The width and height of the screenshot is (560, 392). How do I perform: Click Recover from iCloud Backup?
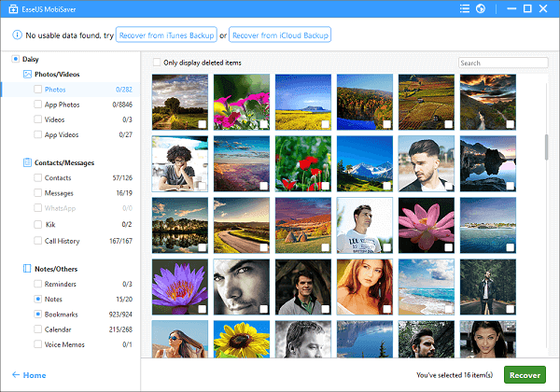tap(280, 35)
